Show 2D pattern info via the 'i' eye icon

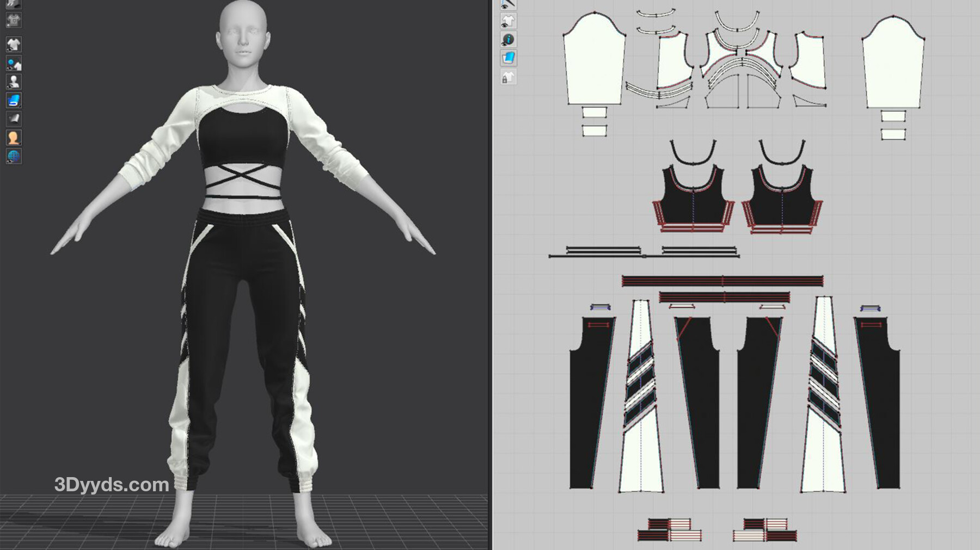coord(508,40)
